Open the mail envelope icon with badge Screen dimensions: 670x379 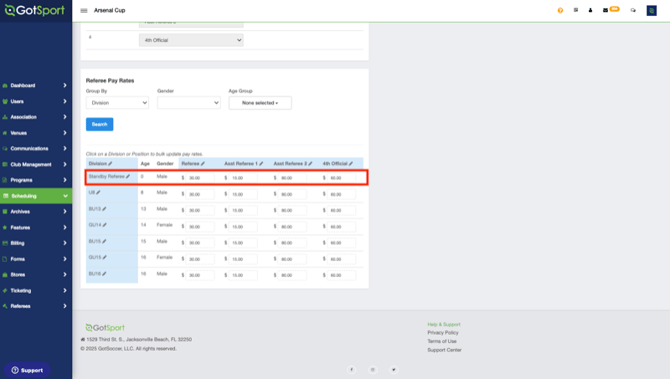(x=605, y=10)
